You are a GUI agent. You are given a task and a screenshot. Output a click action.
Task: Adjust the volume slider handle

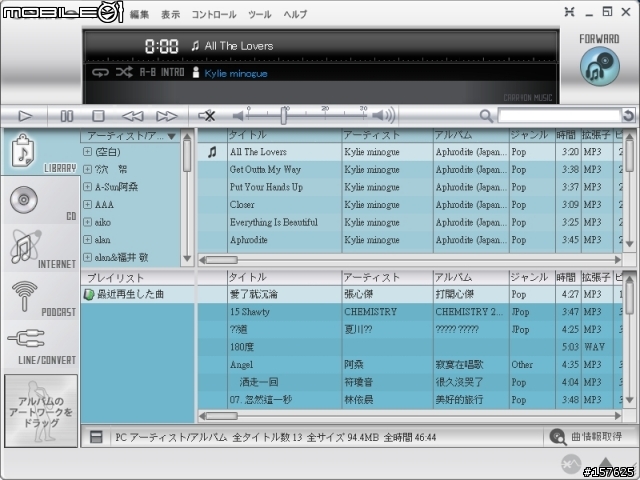(x=284, y=116)
